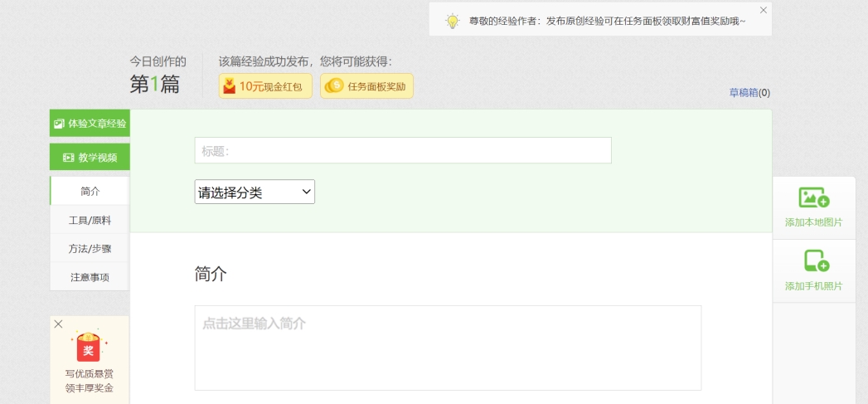Expand the 请选择分类 category dropdown

coord(255,192)
